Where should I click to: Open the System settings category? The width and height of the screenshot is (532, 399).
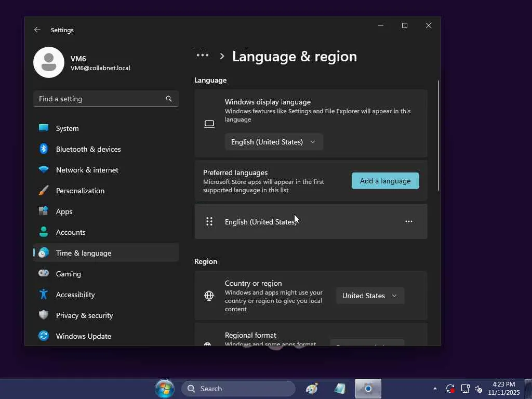tap(106, 128)
